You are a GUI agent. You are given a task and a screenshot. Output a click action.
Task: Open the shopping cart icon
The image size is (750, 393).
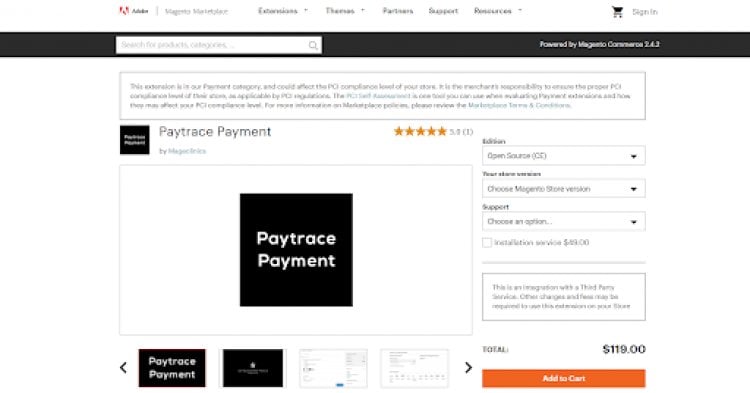pos(618,12)
